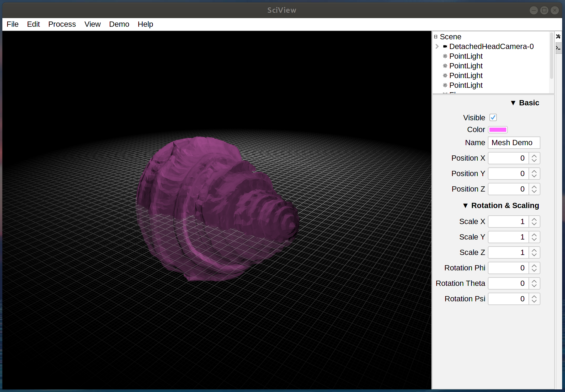
Task: Click the Position X value field
Action: (508, 158)
